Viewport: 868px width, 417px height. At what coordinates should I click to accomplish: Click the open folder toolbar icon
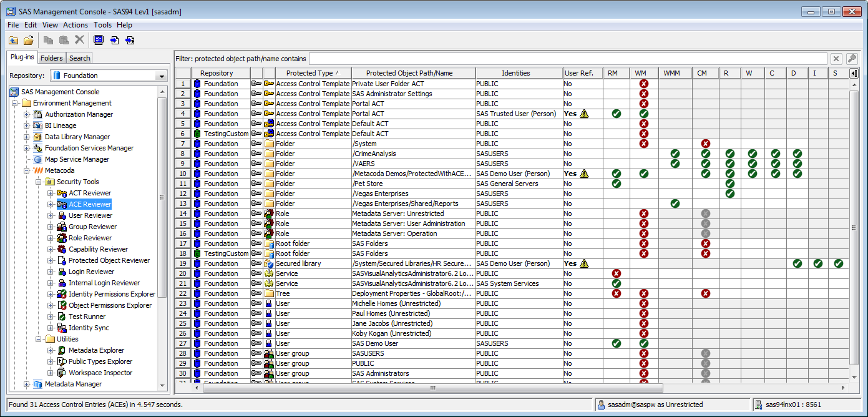[28, 41]
